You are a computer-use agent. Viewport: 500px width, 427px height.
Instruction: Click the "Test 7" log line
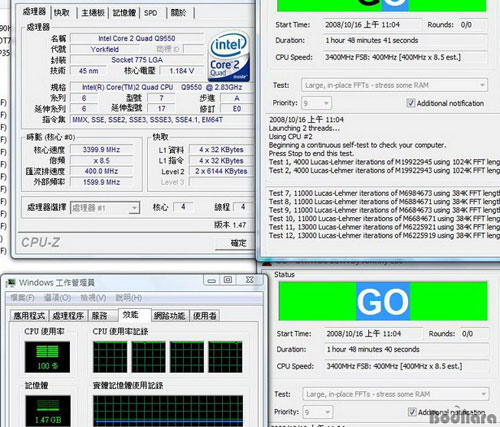point(385,193)
